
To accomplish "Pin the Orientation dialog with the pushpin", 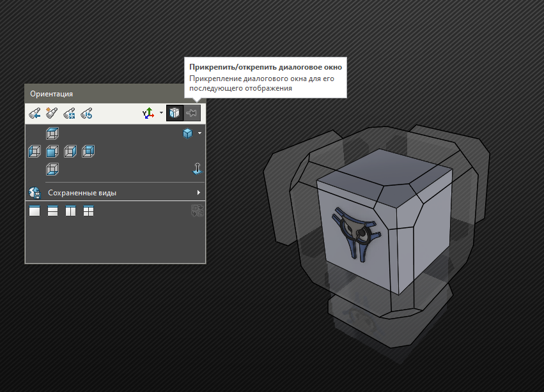I will click(x=192, y=113).
